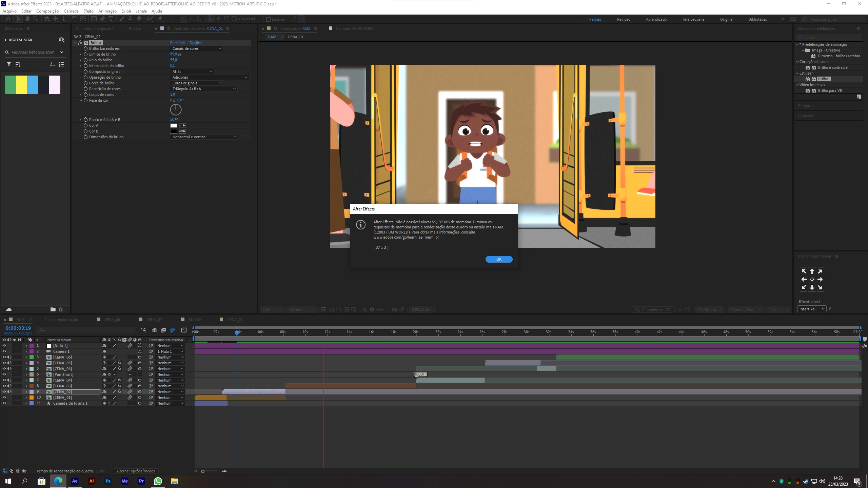The height and width of the screenshot is (488, 868).
Task: Hide the CENA_06 layer
Action: pyautogui.click(x=4, y=357)
